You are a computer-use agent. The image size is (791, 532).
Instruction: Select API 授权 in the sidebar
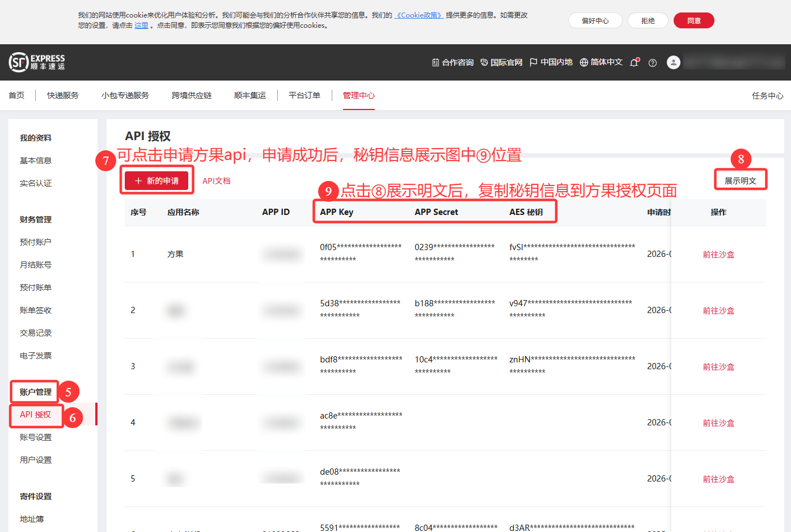pyautogui.click(x=35, y=415)
